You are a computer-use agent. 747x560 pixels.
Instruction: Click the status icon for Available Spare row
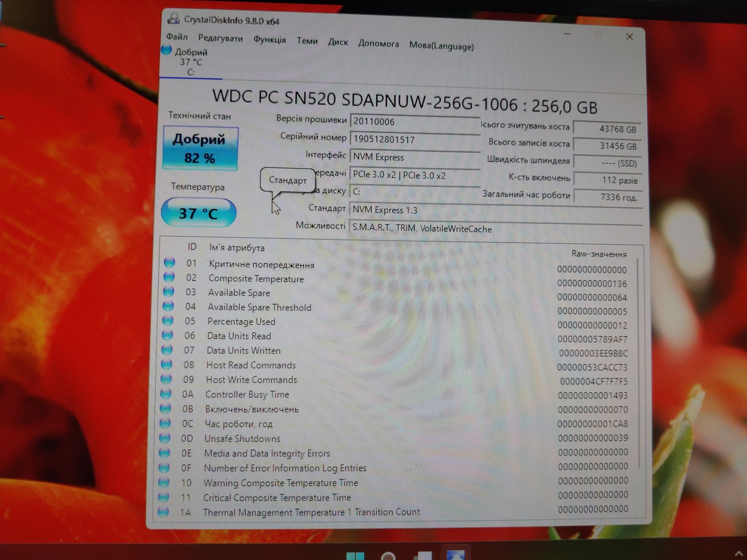(x=169, y=292)
